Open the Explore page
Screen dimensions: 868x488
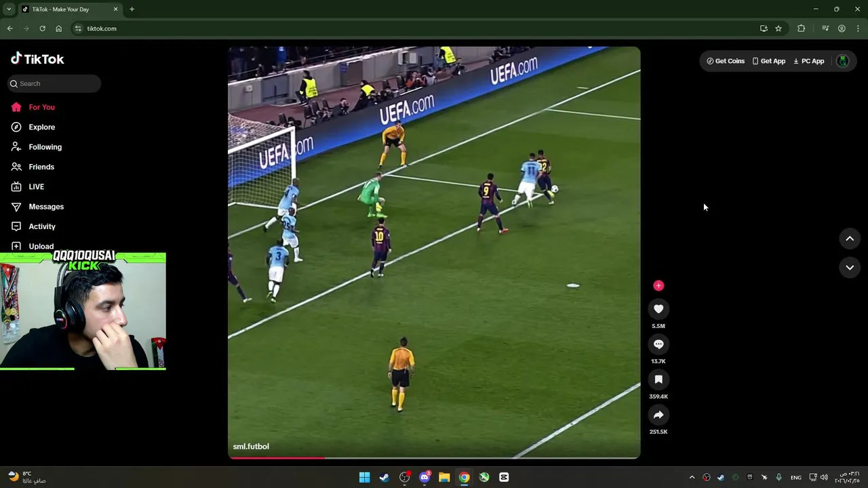[41, 127]
